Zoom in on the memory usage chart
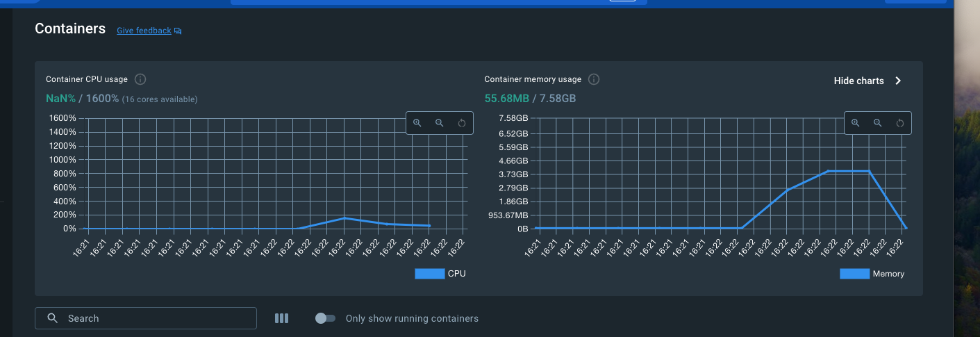The height and width of the screenshot is (337, 980). (856, 123)
